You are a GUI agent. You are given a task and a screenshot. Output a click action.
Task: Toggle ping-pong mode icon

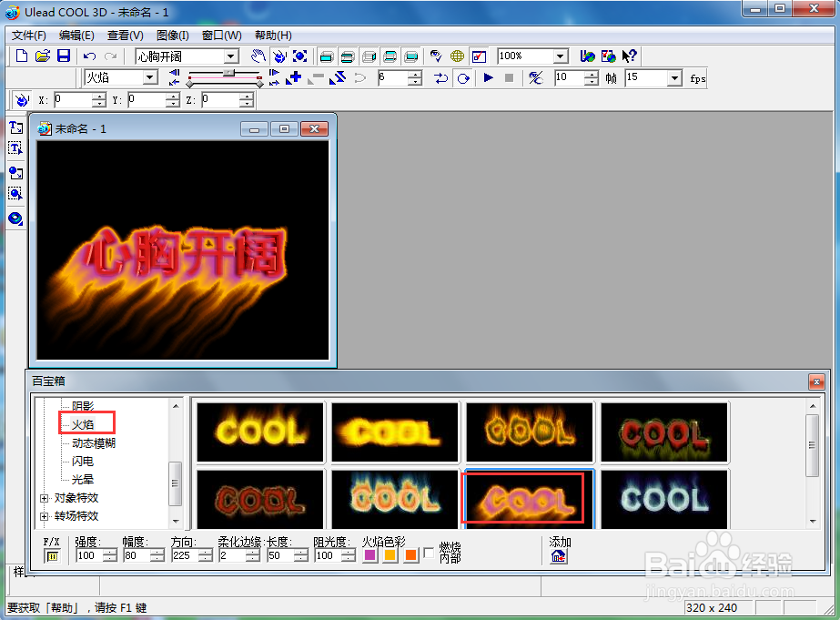(x=440, y=78)
